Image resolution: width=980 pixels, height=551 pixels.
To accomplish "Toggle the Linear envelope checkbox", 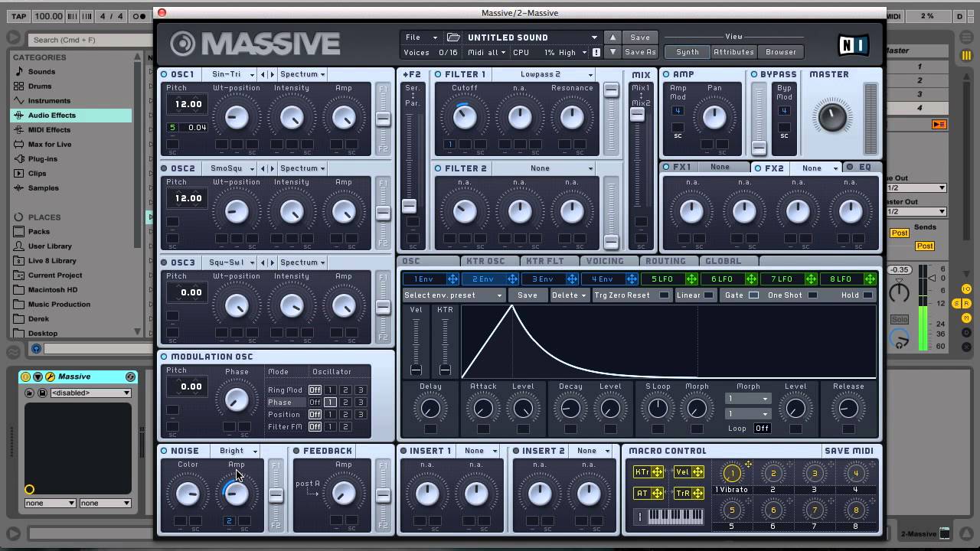I will click(709, 295).
